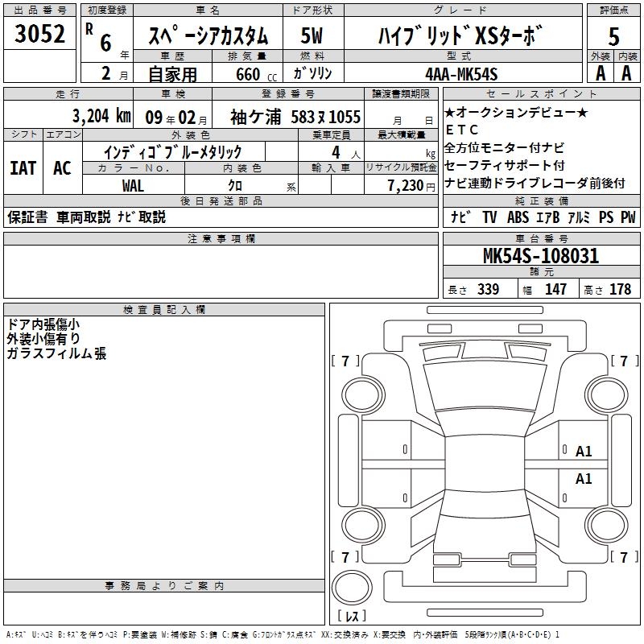Select the overall evaluation score 5
Image resolution: width=644 pixels, height=644 pixels.
614,35
